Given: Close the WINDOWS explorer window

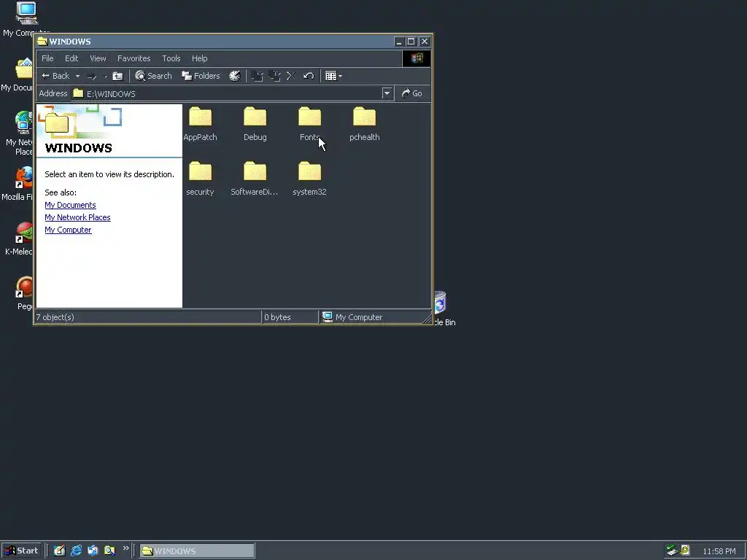Looking at the screenshot, I should [425, 42].
